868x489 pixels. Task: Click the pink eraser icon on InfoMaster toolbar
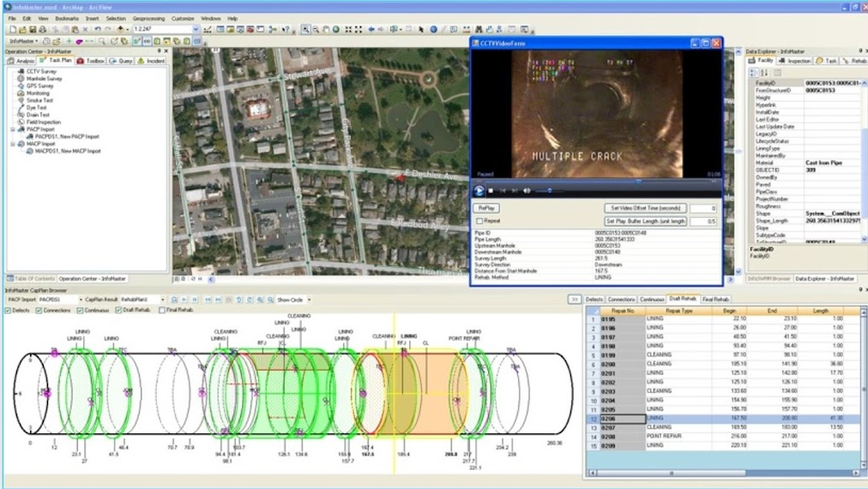pyautogui.click(x=80, y=41)
